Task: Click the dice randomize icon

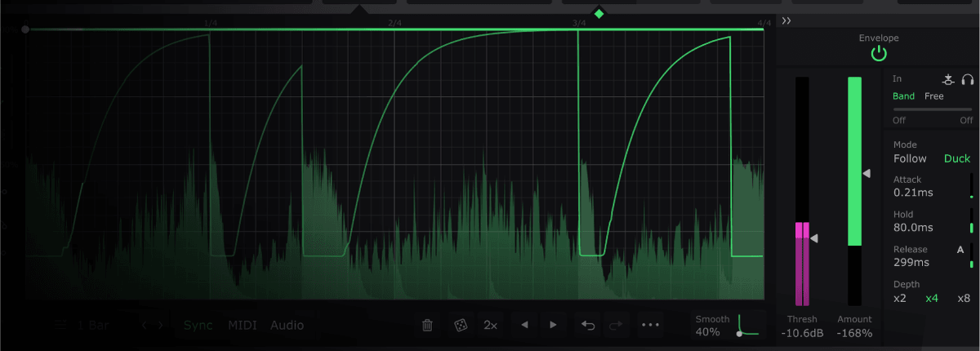Action: pyautogui.click(x=460, y=325)
